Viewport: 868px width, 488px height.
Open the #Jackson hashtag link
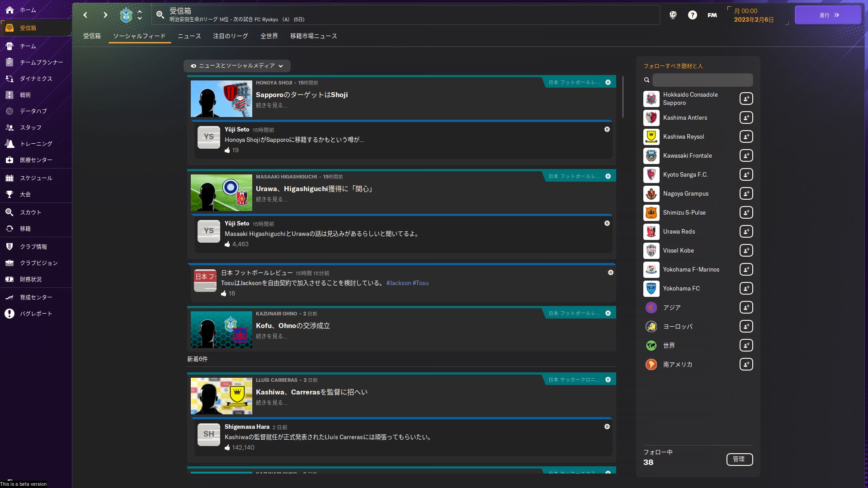tap(397, 283)
